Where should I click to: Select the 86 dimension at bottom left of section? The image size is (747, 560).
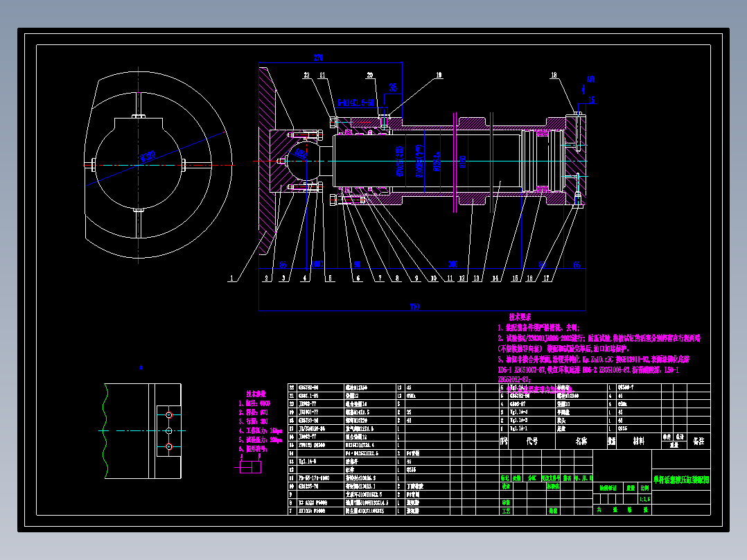(283, 265)
